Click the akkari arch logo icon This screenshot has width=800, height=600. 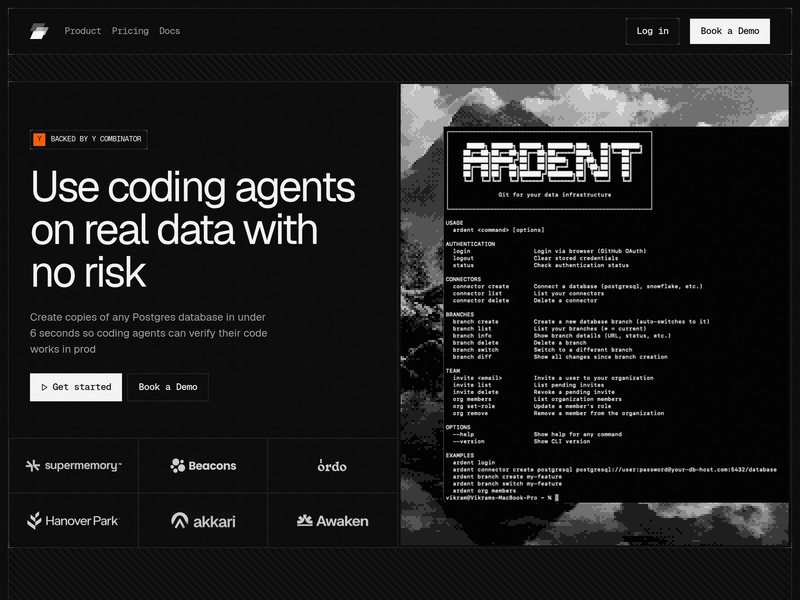pos(180,520)
